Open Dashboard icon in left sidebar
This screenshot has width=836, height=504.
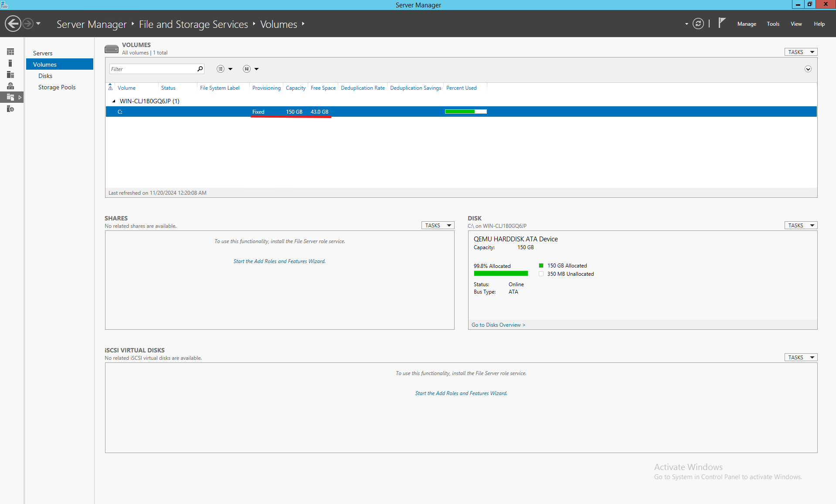(10, 52)
